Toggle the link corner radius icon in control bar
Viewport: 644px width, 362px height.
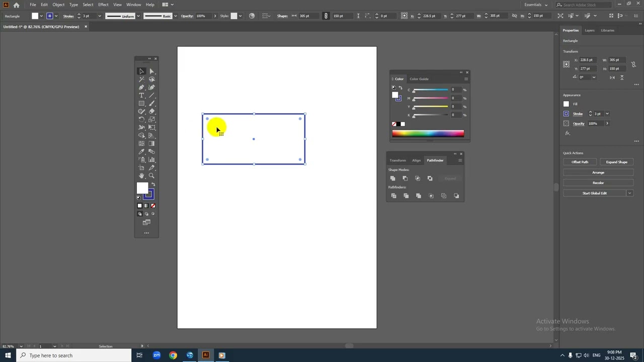[x=326, y=16]
